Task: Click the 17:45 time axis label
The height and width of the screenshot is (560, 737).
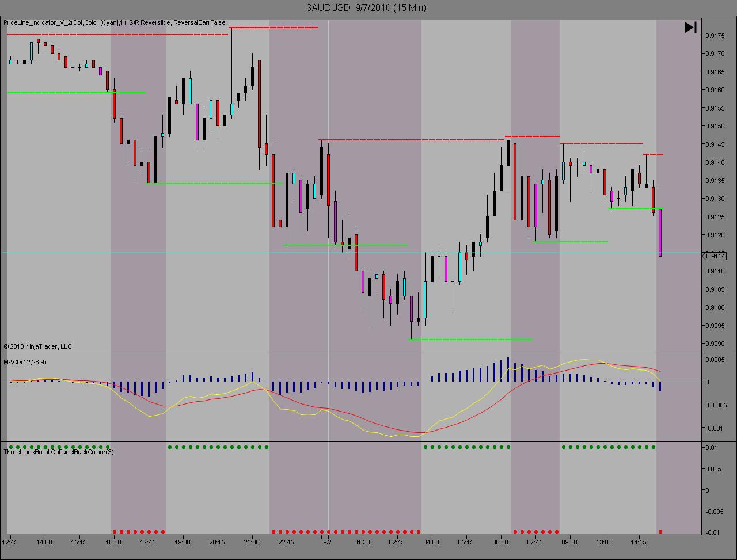Action: pyautogui.click(x=148, y=542)
